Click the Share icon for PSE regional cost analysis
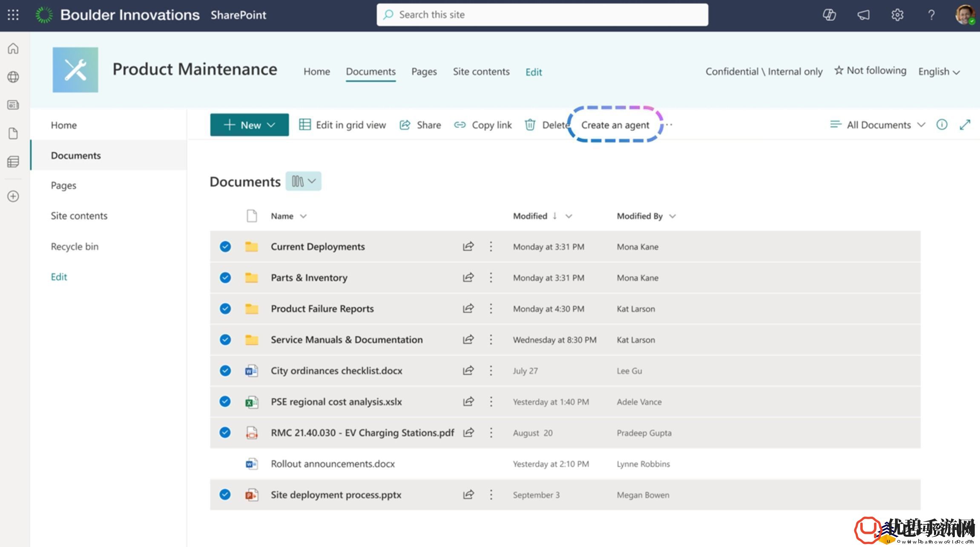Screen dimensions: 980x547 click(x=468, y=401)
